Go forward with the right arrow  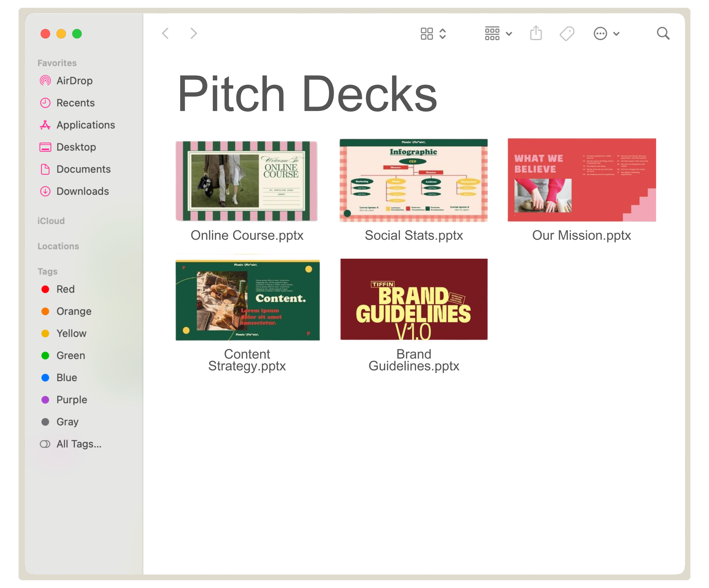click(193, 33)
